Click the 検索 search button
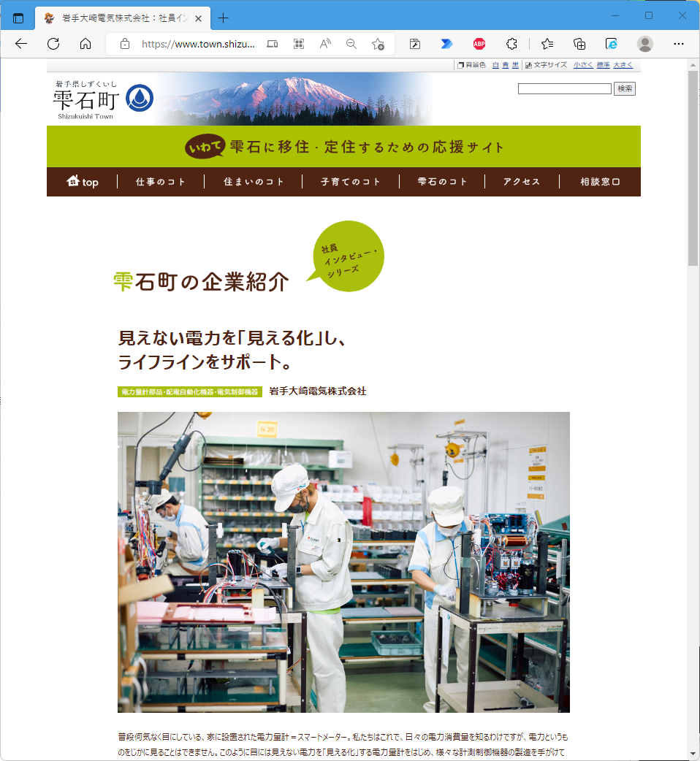700x761 pixels. (x=625, y=89)
